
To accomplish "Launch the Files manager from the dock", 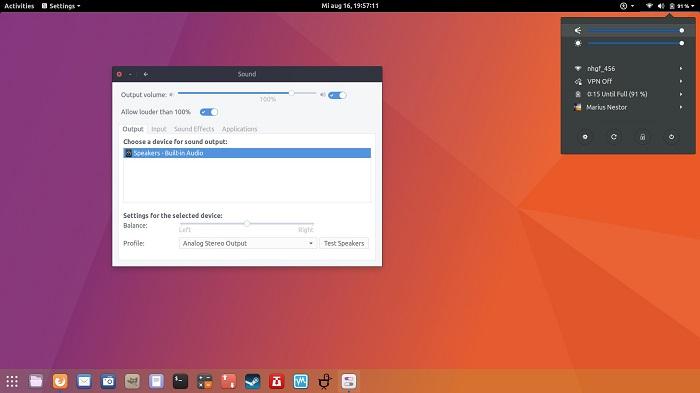I will 36,381.
